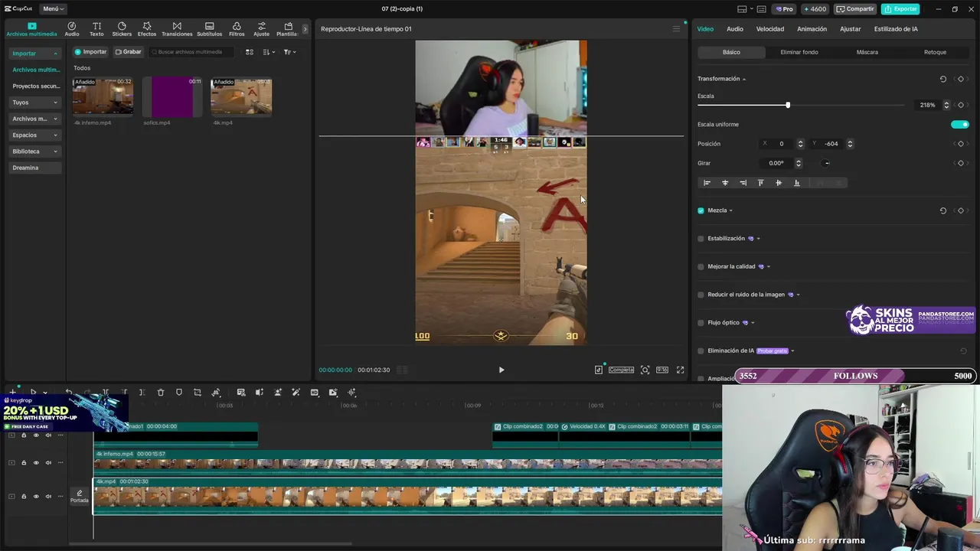
Task: Click the 9:16 aspect ratio button
Action: click(662, 370)
